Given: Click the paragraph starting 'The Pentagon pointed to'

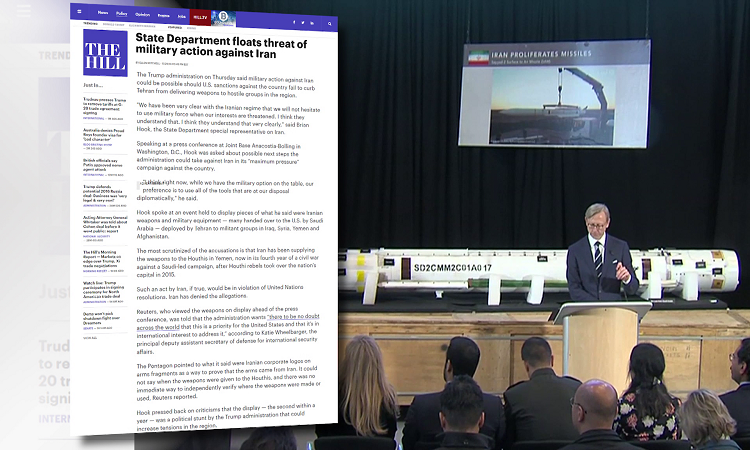Looking at the screenshot, I should (x=228, y=379).
